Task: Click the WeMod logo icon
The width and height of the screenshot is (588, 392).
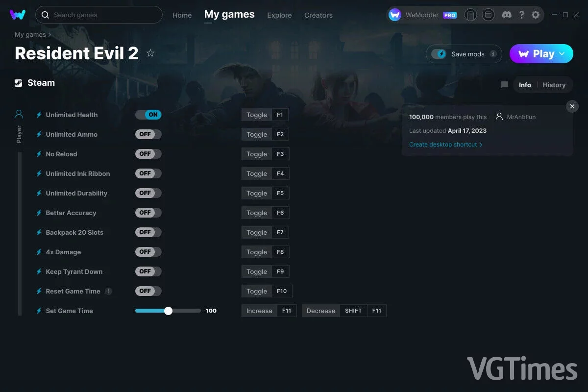Action: click(x=18, y=15)
